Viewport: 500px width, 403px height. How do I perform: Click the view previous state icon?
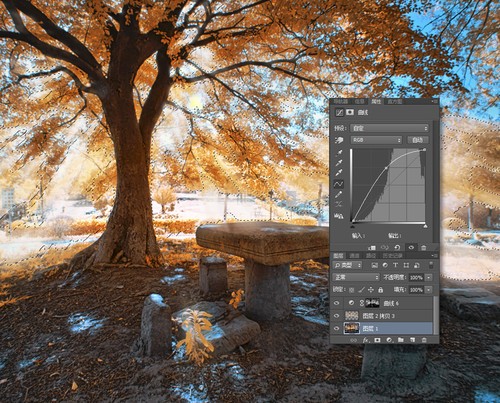click(x=385, y=248)
